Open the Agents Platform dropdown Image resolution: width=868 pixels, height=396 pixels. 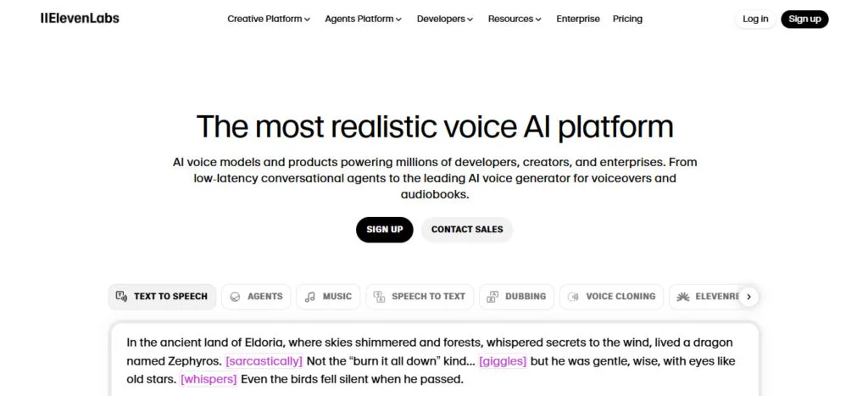click(x=363, y=19)
